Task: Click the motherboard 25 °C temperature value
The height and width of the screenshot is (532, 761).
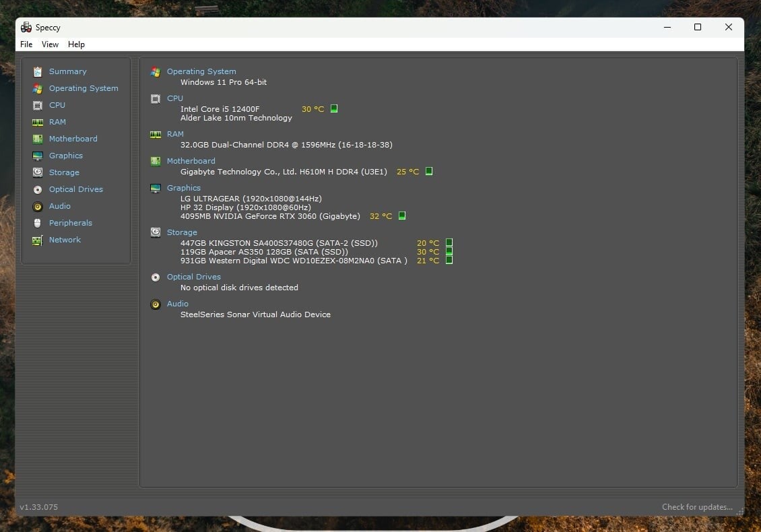Action: click(x=407, y=172)
